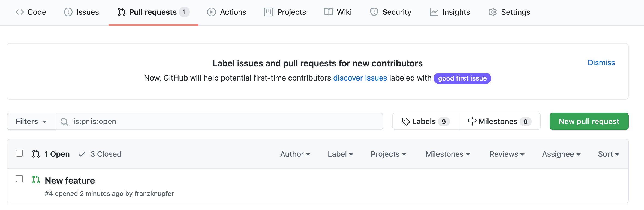Click the Wiki book icon
This screenshot has width=644, height=210.
click(329, 12)
